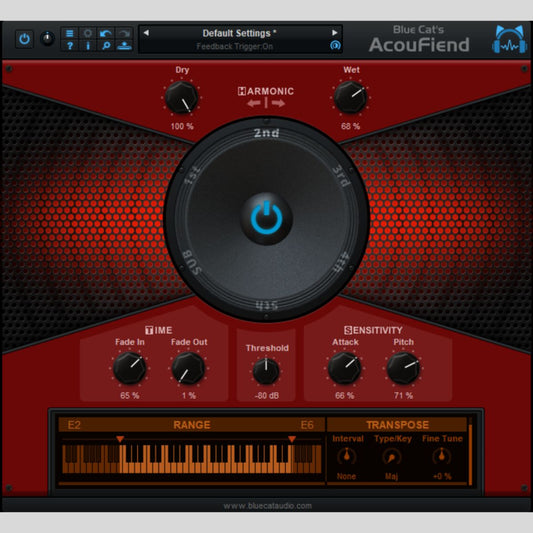The width and height of the screenshot is (533, 533).
Task: Select the 4th harmonic on the speaker
Action: 341,262
